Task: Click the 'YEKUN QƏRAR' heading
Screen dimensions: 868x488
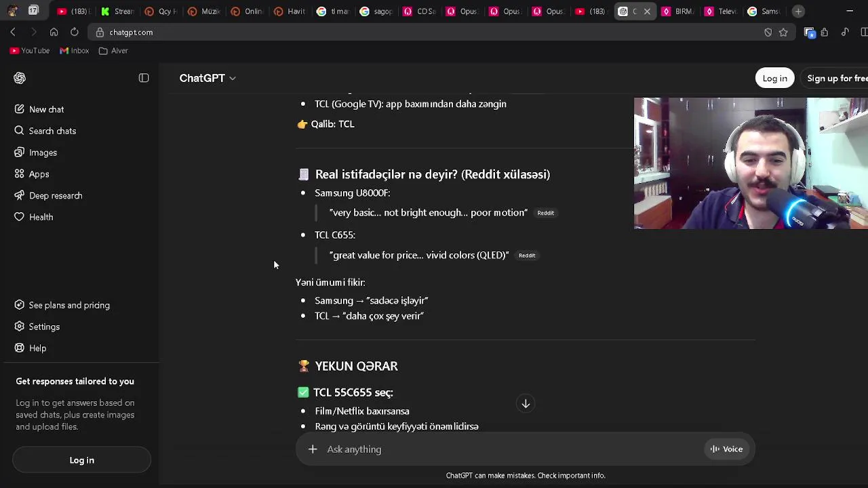Action: click(356, 366)
